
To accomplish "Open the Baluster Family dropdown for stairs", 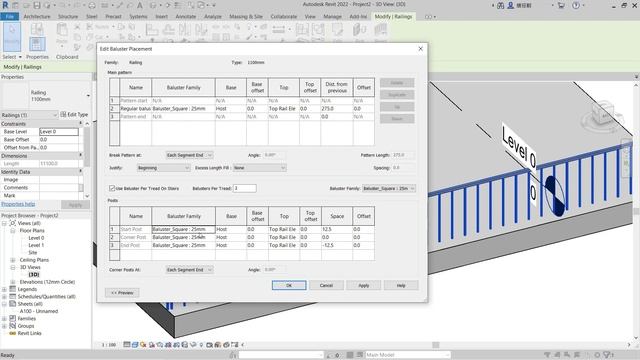I will 389,188.
